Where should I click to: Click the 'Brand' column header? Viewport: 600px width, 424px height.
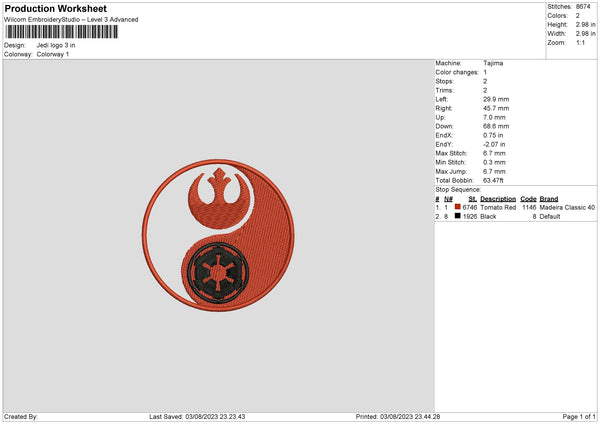coord(549,199)
